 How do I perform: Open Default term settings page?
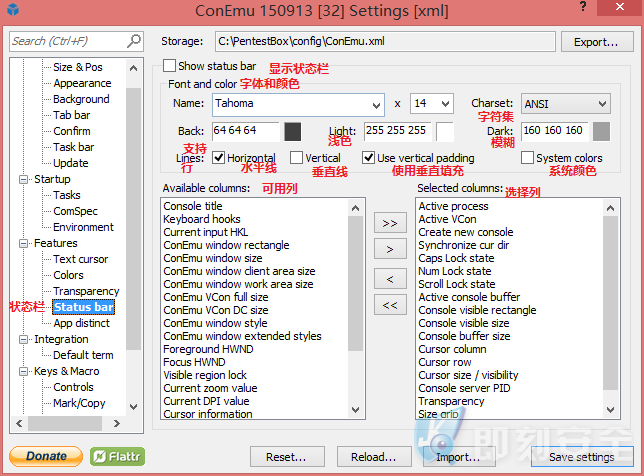tap(83, 355)
